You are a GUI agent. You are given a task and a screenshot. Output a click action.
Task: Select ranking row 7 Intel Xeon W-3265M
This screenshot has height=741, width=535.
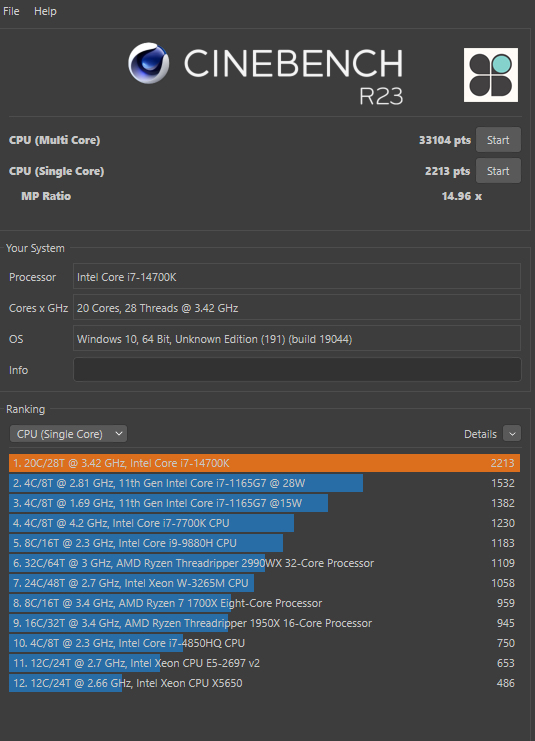pos(264,583)
